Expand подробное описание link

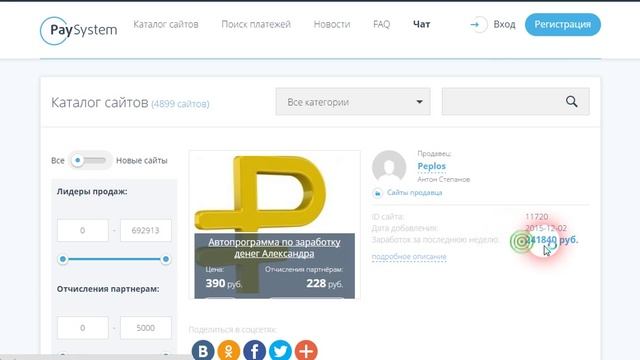(x=409, y=257)
